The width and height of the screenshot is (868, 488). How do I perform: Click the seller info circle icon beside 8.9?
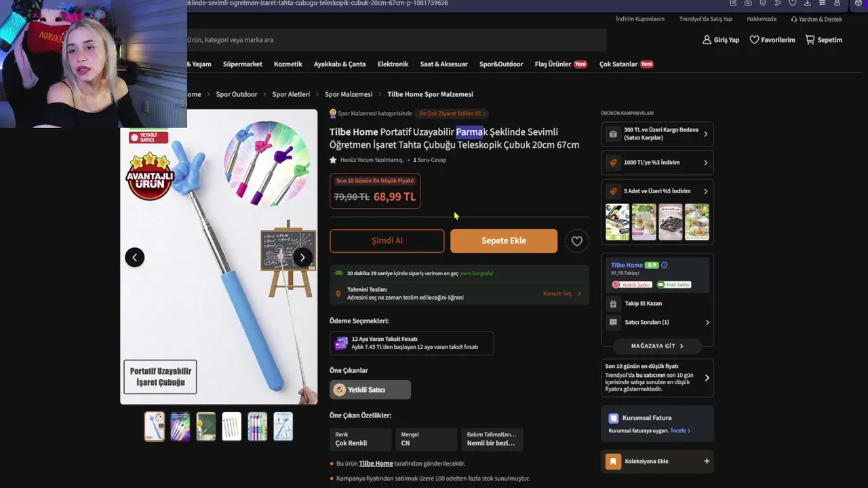[x=665, y=265]
